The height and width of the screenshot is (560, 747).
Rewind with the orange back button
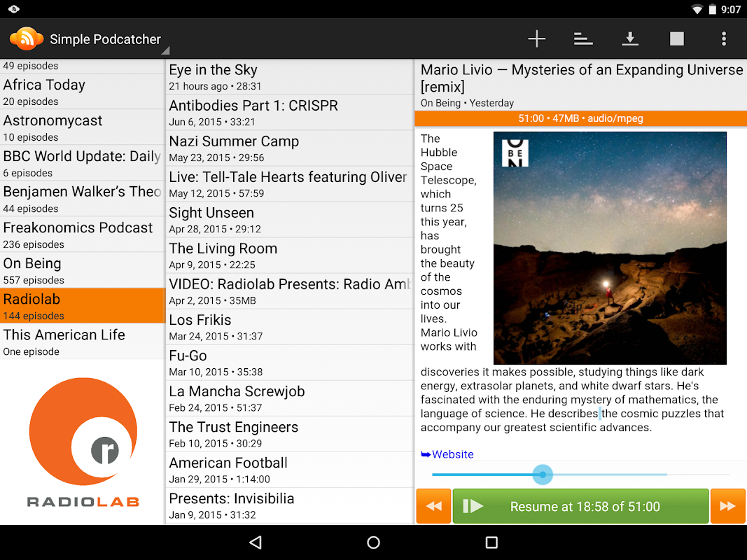click(x=433, y=506)
